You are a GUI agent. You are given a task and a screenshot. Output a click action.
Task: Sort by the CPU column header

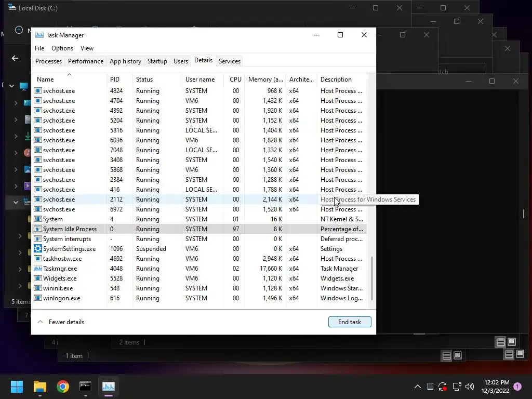pyautogui.click(x=234, y=79)
